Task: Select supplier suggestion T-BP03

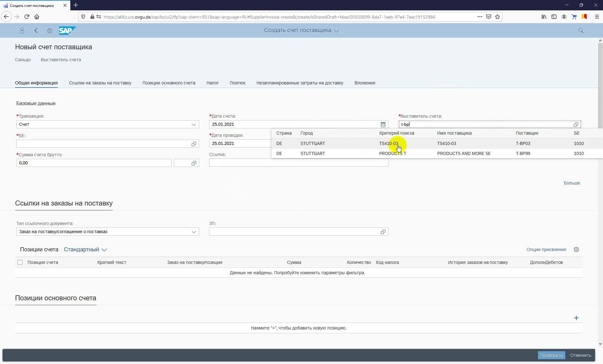Action: (x=437, y=143)
